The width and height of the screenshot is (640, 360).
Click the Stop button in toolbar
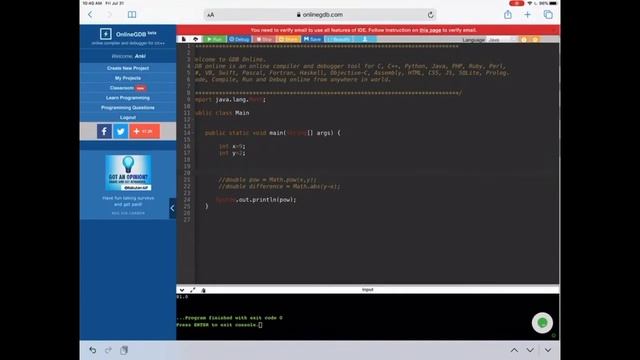264,39
